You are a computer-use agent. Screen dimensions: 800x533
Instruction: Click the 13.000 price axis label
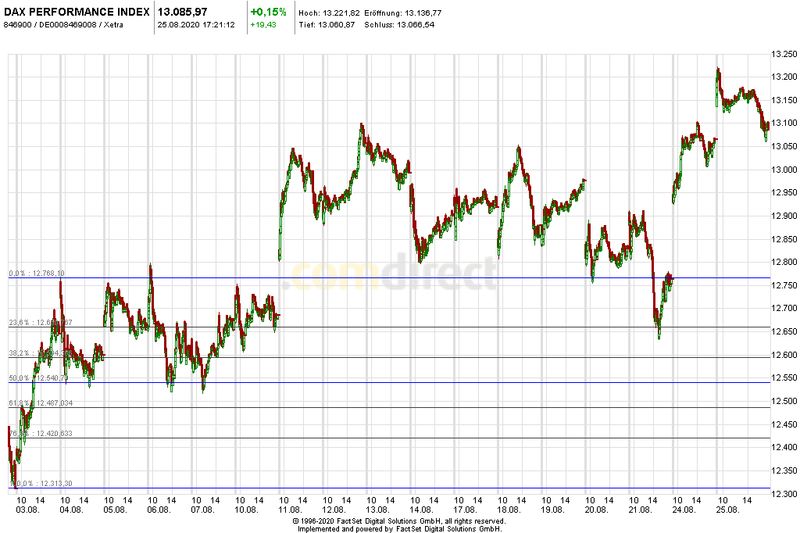pyautogui.click(x=784, y=170)
